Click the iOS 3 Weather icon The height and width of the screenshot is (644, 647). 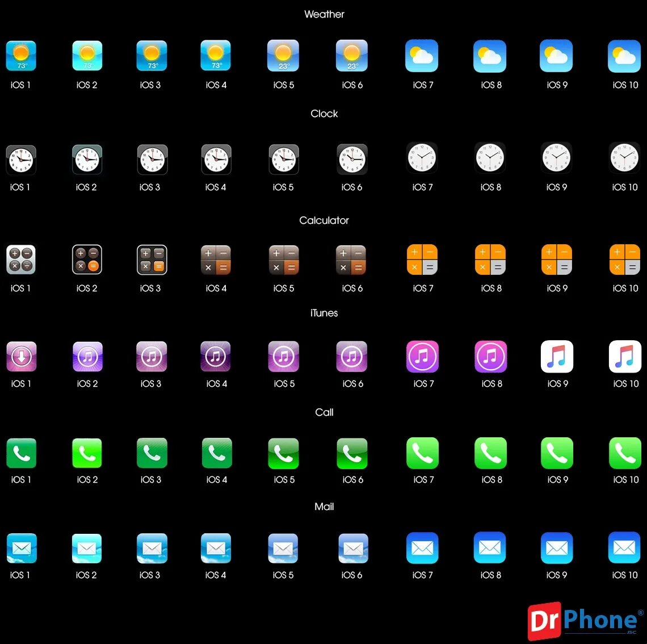pyautogui.click(x=152, y=56)
